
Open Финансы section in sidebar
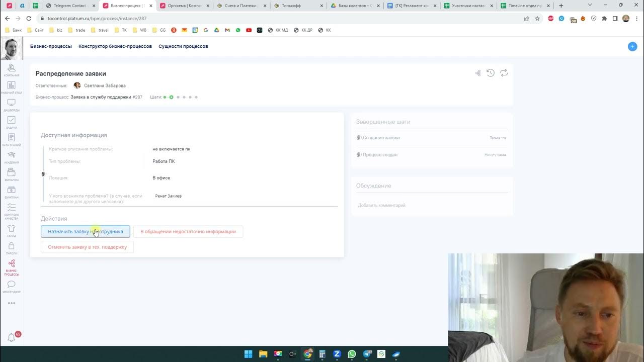point(12,174)
